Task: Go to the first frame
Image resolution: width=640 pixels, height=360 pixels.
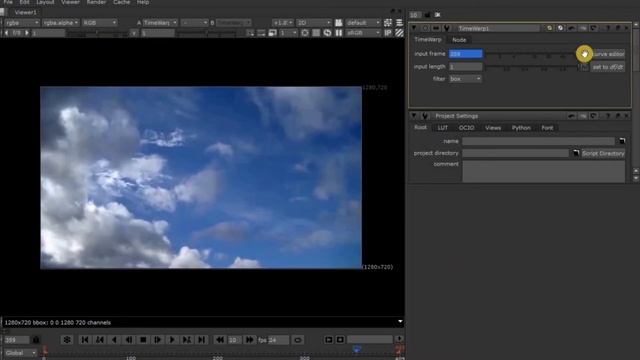Action: click(85, 340)
